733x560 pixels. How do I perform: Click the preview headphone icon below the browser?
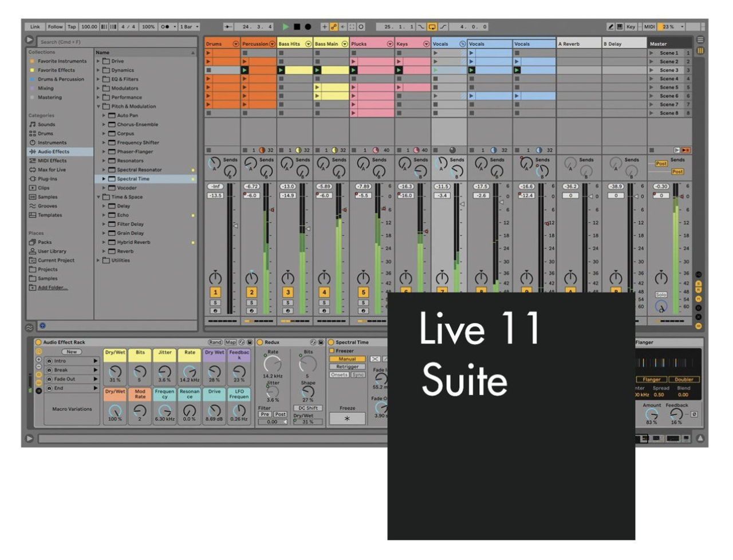[42, 326]
